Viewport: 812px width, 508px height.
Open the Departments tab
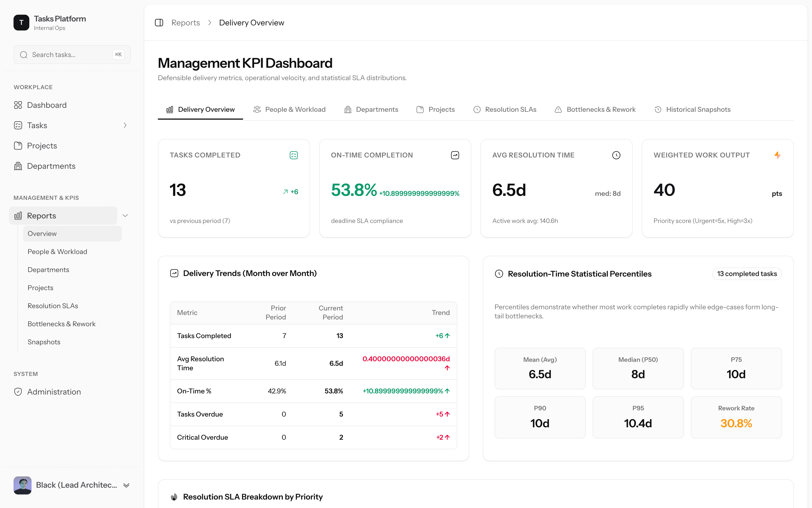pyautogui.click(x=371, y=110)
